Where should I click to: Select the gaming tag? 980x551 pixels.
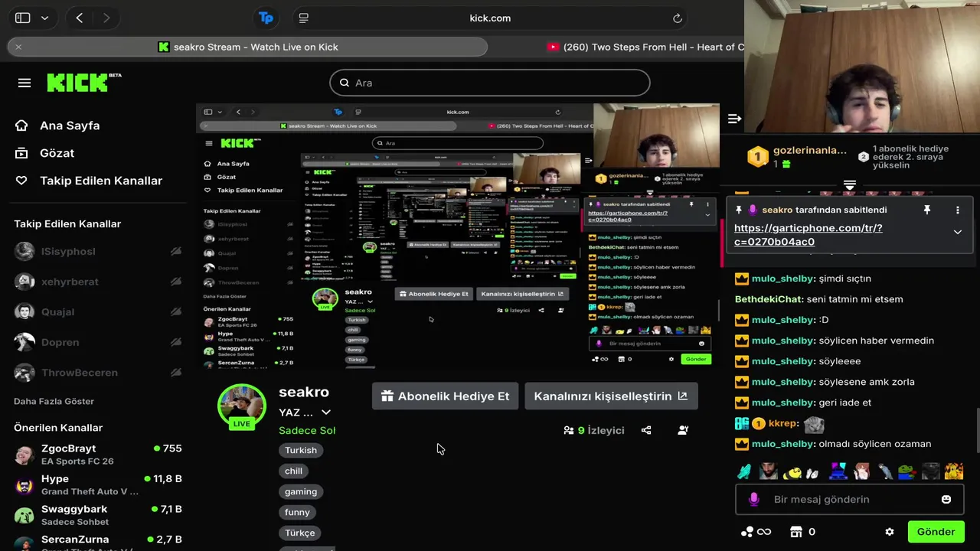point(301,491)
